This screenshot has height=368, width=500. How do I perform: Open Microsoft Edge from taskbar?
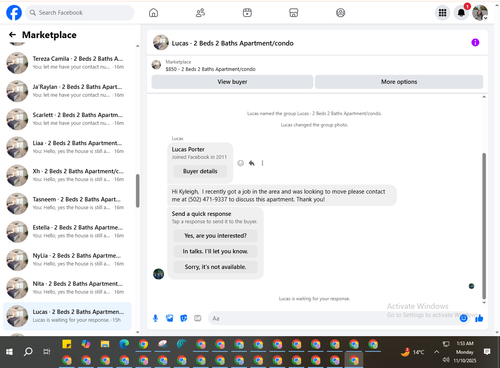coord(124,344)
